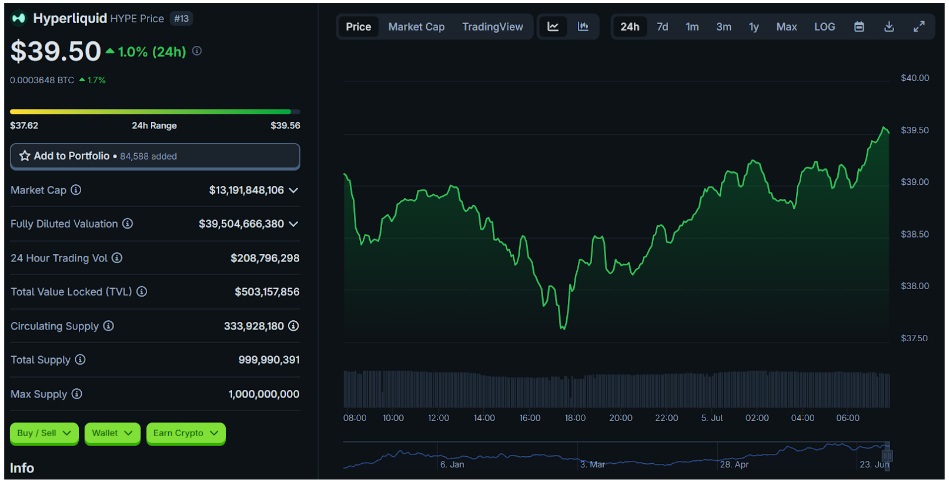Screen dimensions: 949x485
Task: Click the 24h Range progress bar
Action: 155,111
